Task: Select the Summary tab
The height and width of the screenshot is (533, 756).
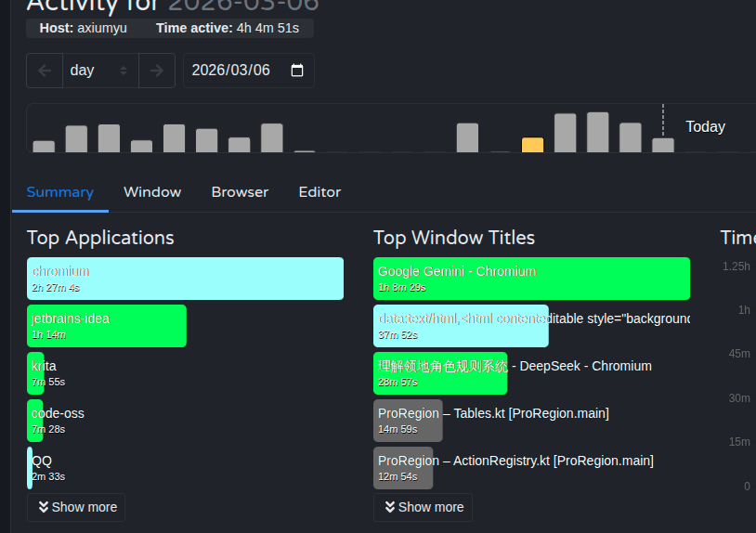Action: tap(59, 192)
